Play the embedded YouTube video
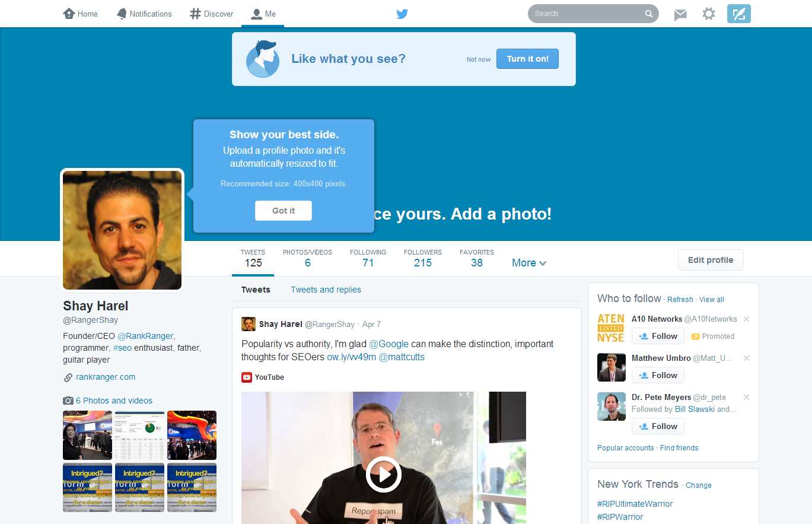Screen dimensions: 812x524 pos(383,474)
